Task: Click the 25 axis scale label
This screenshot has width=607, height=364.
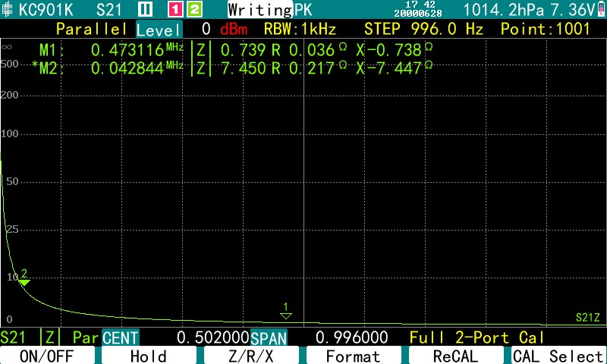Action: [13, 230]
